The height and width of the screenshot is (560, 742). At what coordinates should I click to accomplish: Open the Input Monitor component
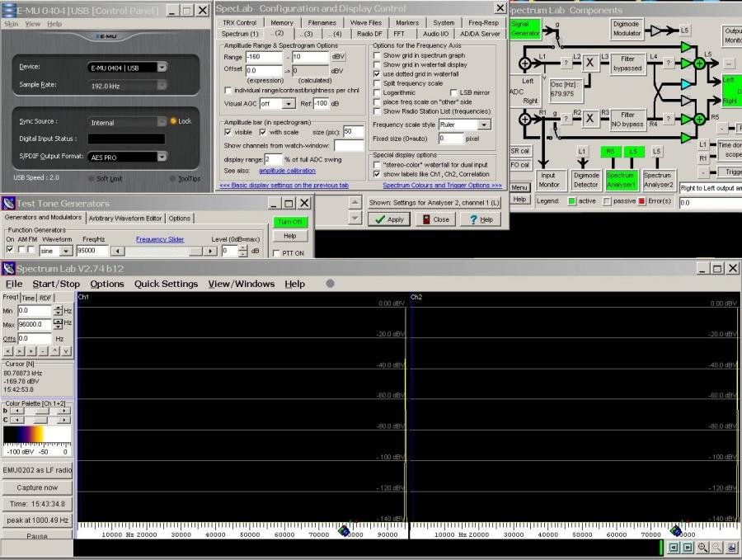[x=552, y=180]
